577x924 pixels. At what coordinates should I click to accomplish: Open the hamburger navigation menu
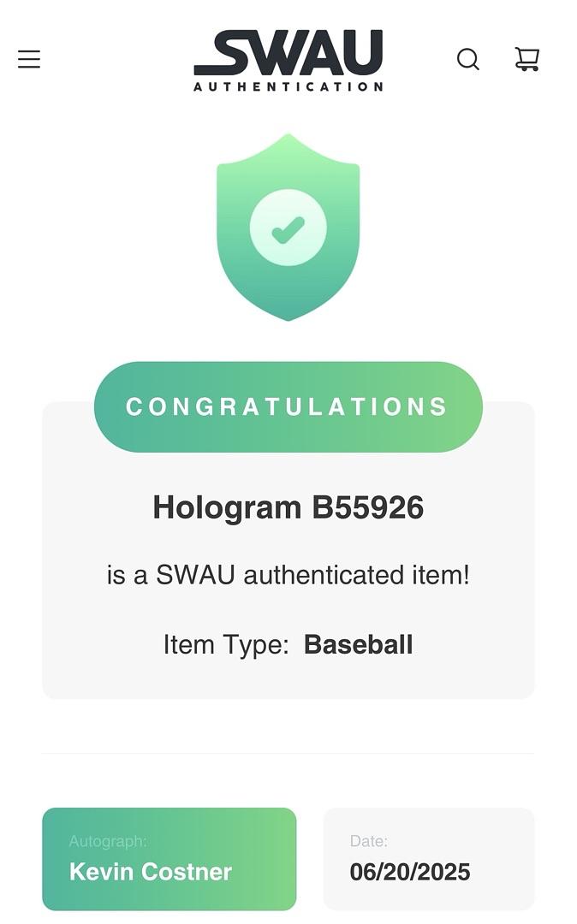click(x=29, y=59)
